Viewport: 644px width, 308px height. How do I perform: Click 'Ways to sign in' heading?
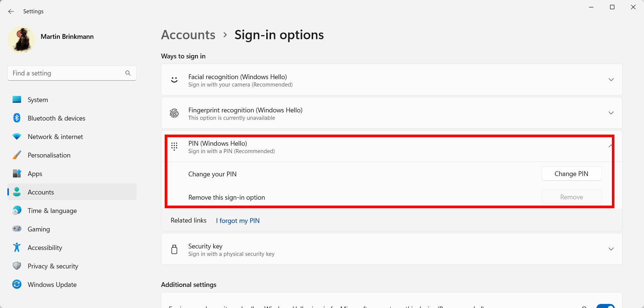pos(183,56)
